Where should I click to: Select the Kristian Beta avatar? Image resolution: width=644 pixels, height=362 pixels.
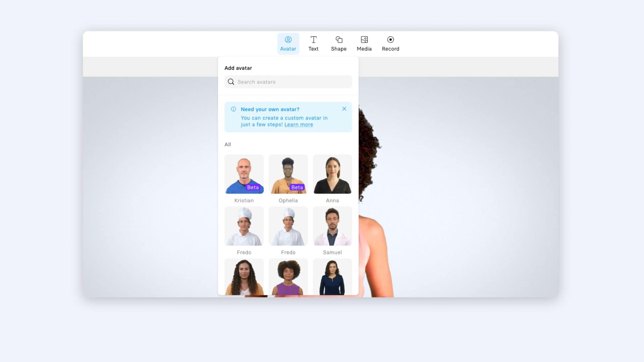pos(244,174)
